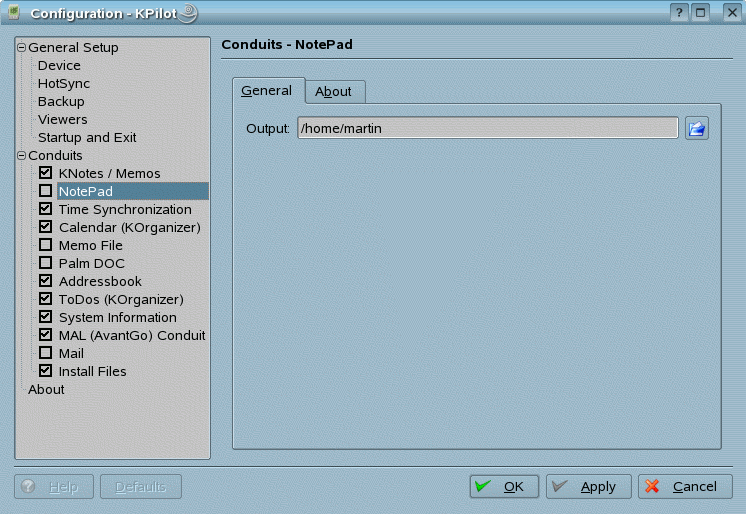746x514 pixels.
Task: Click the maximize window button in title bar
Action: point(700,13)
